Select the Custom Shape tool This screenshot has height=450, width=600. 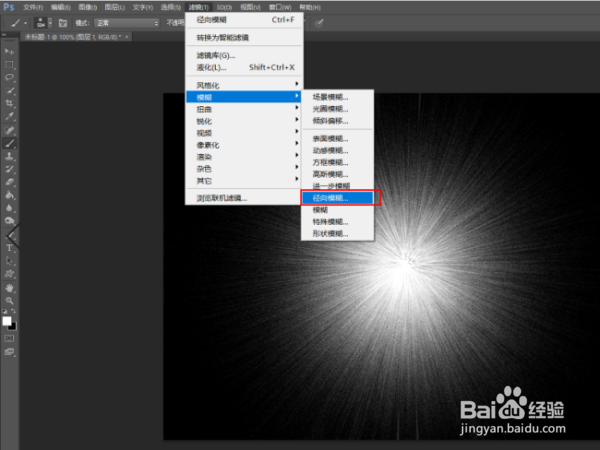9,274
